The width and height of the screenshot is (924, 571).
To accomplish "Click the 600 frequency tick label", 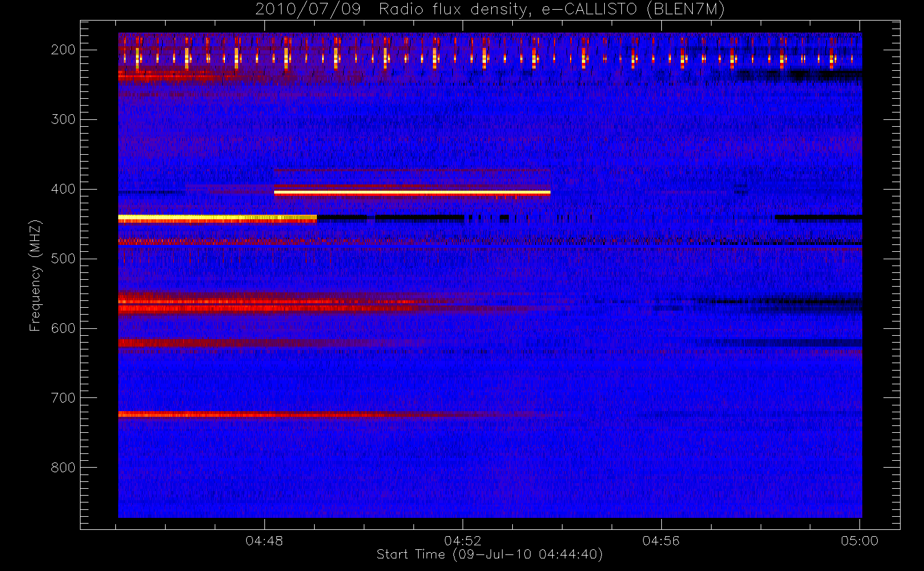I will click(63, 328).
